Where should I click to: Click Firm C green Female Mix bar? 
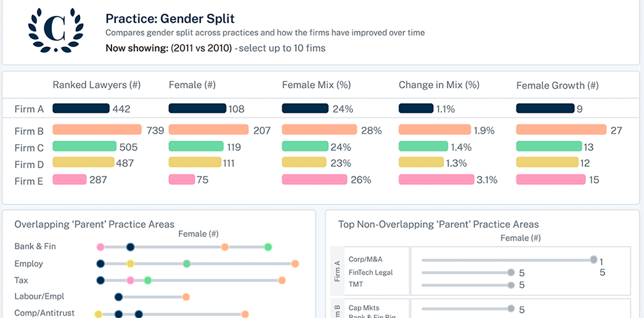306,147
